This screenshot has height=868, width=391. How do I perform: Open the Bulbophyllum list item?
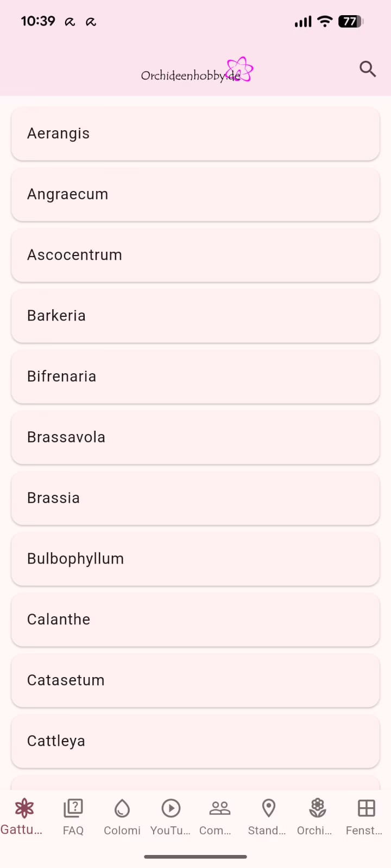(195, 559)
